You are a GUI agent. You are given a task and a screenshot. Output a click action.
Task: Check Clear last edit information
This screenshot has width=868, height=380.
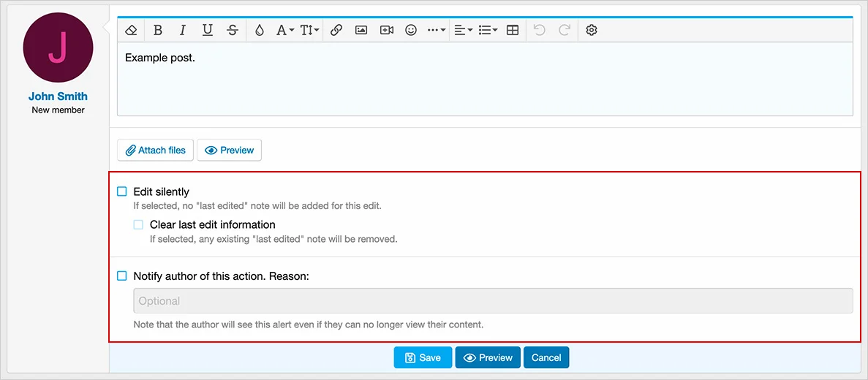pos(138,224)
